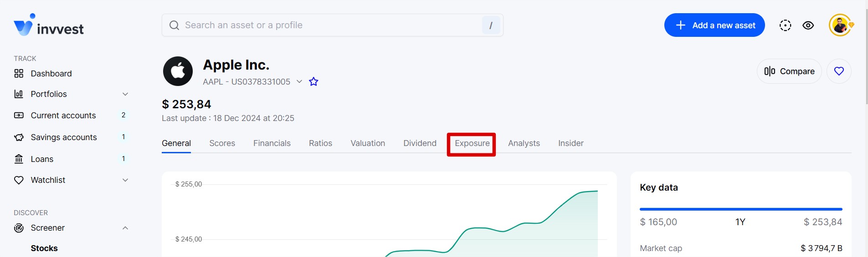Switch to the General tab
Viewport: 868px width, 257px height.
176,143
